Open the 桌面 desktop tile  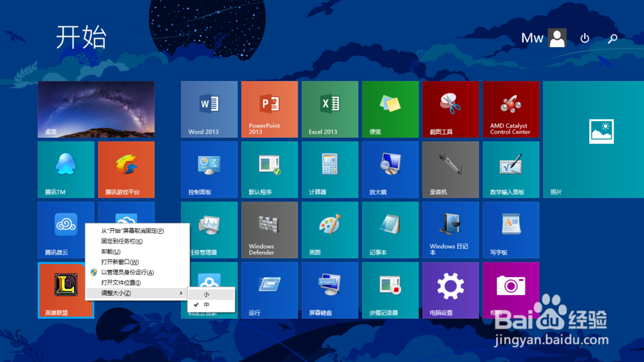(x=96, y=110)
